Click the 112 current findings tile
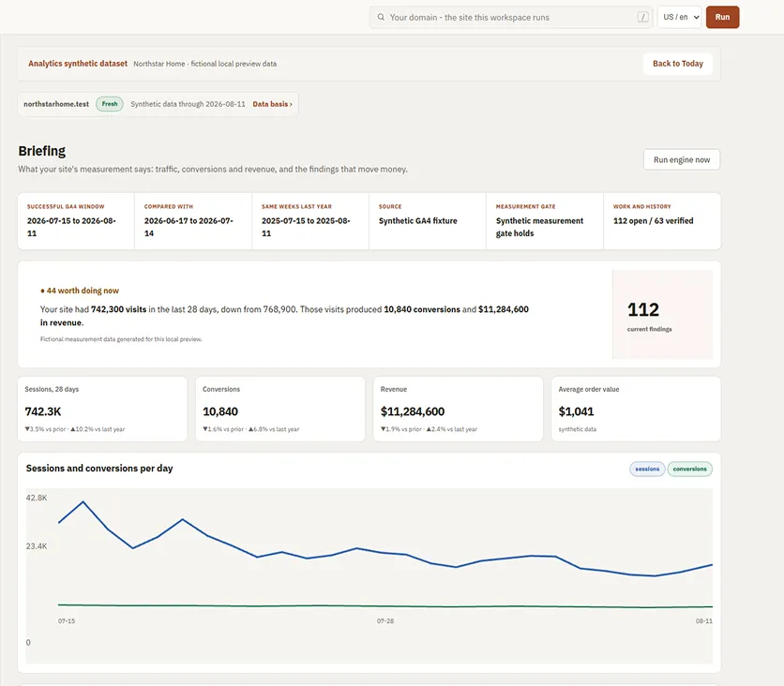This screenshot has height=686, width=784. pos(662,314)
